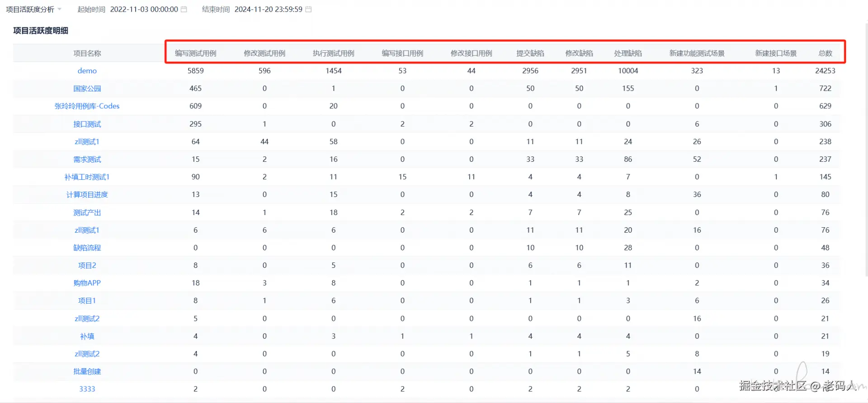Open the 接口测试 project link
This screenshot has width=868, height=403.
(x=87, y=124)
